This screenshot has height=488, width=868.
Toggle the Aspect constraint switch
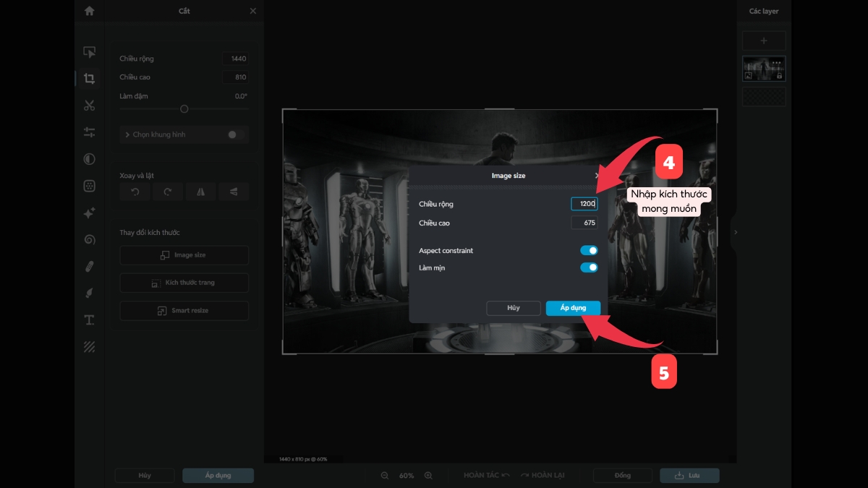tap(589, 250)
